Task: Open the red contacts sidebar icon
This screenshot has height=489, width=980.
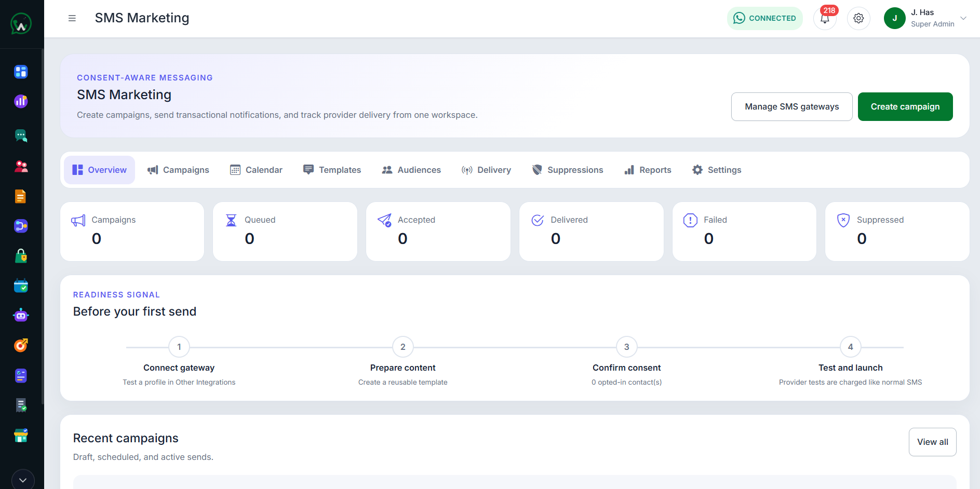Action: (21, 166)
